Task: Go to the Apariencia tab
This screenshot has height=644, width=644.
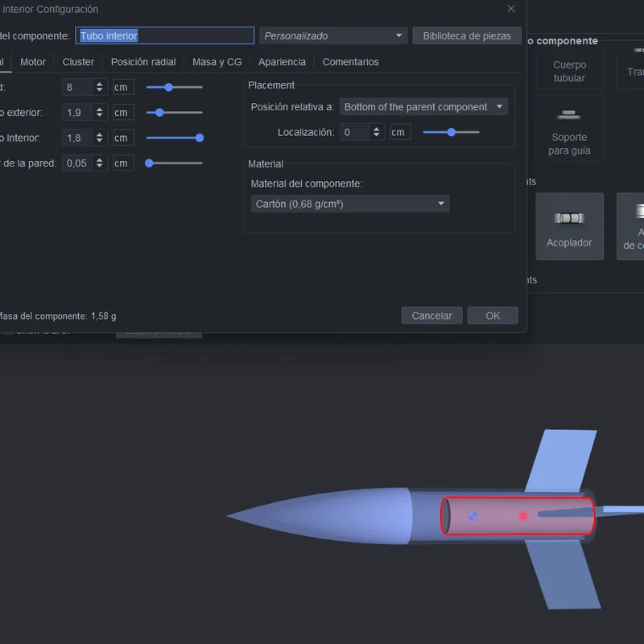Action: 282,62
